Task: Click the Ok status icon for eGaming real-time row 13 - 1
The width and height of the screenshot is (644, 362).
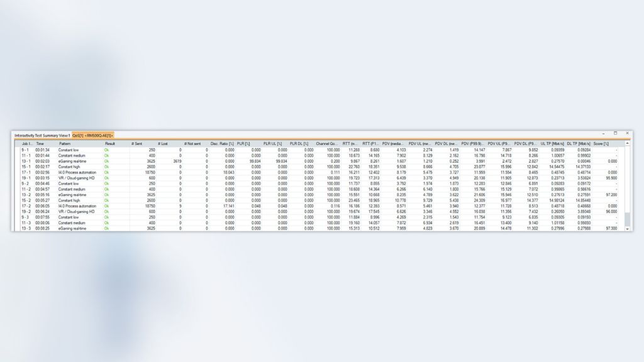Action: click(x=106, y=161)
